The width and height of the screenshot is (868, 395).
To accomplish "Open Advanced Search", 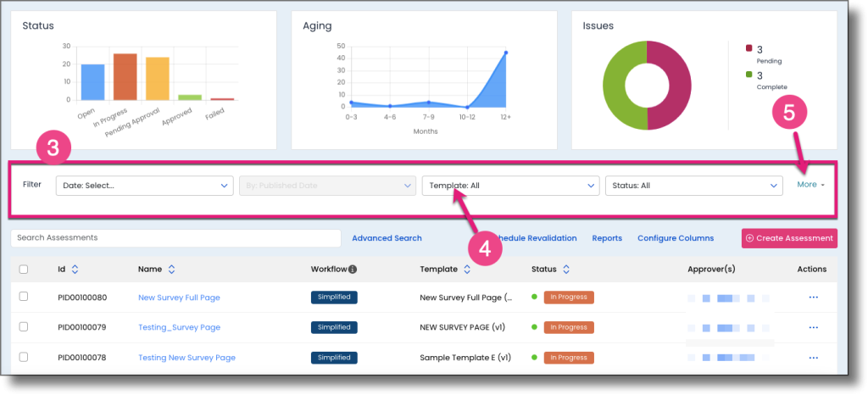I will (x=387, y=238).
